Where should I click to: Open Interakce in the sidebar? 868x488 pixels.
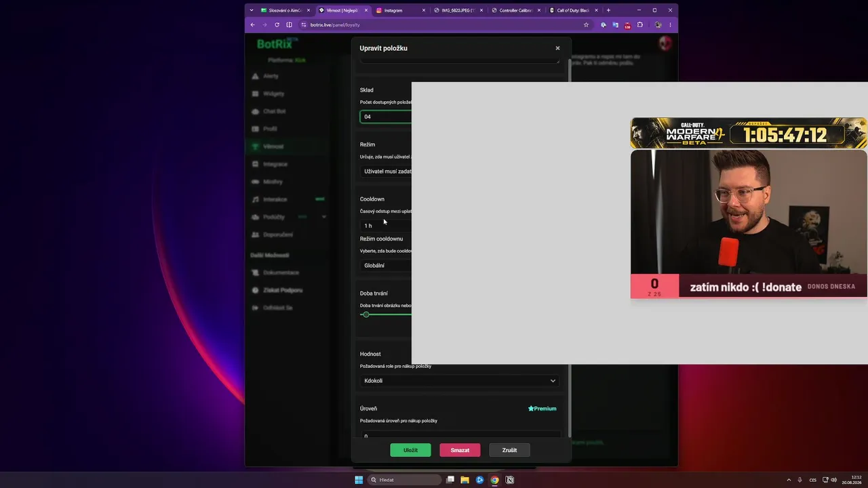(x=275, y=199)
